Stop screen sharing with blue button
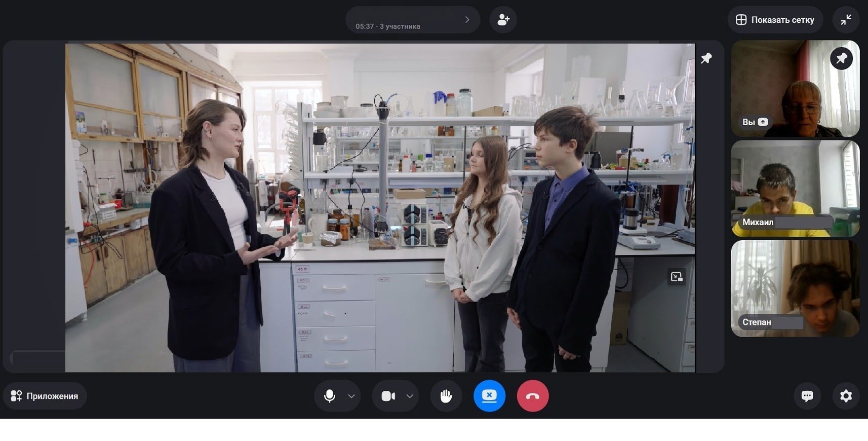Image resolution: width=868 pixels, height=441 pixels. (x=489, y=396)
